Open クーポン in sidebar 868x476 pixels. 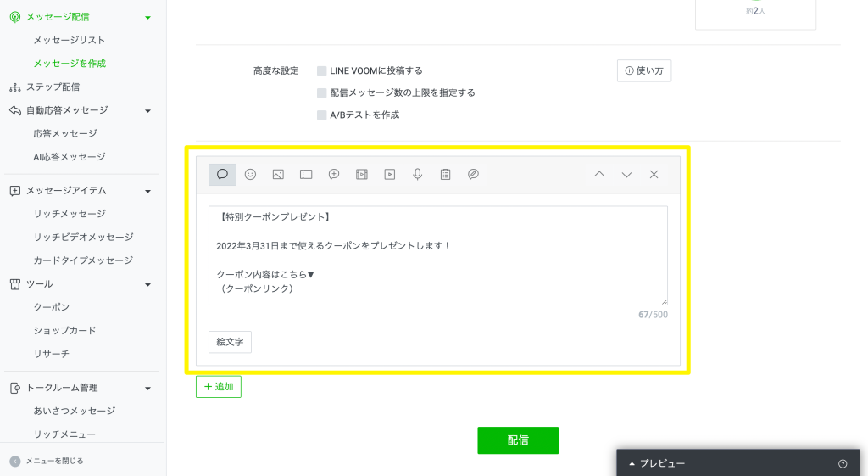[52, 307]
